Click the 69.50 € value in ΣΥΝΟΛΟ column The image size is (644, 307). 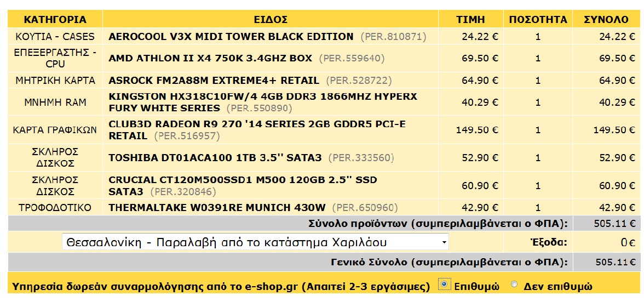click(x=617, y=58)
